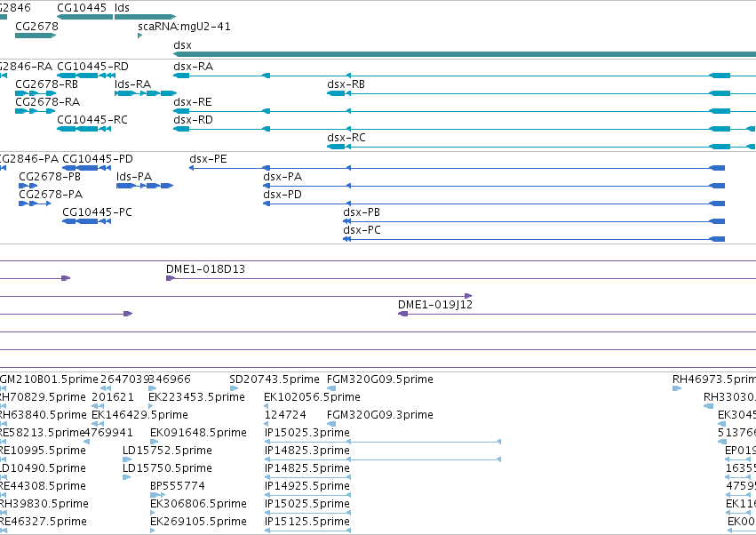Click the dsx-PD protein label
The width and height of the screenshot is (756, 535).
point(282,195)
